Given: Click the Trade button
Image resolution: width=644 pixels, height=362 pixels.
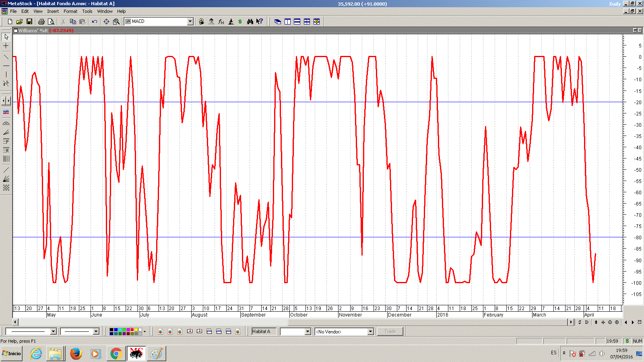Looking at the screenshot, I should point(390,331).
